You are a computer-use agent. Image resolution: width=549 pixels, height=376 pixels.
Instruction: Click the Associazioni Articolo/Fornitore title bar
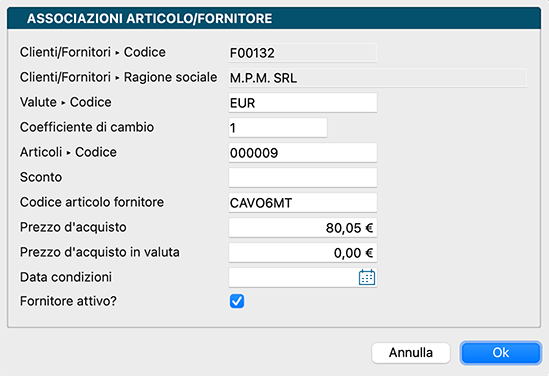click(x=274, y=18)
